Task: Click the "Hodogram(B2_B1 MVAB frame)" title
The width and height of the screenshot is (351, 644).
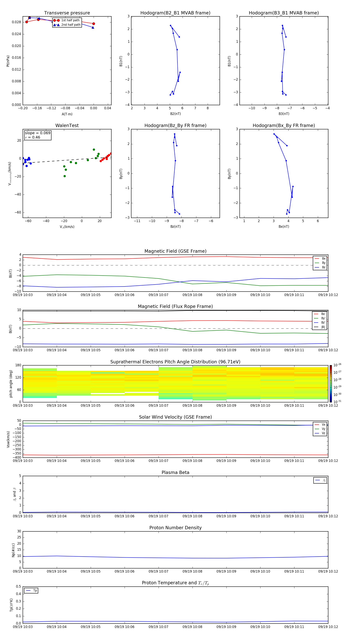Action: click(x=175, y=13)
